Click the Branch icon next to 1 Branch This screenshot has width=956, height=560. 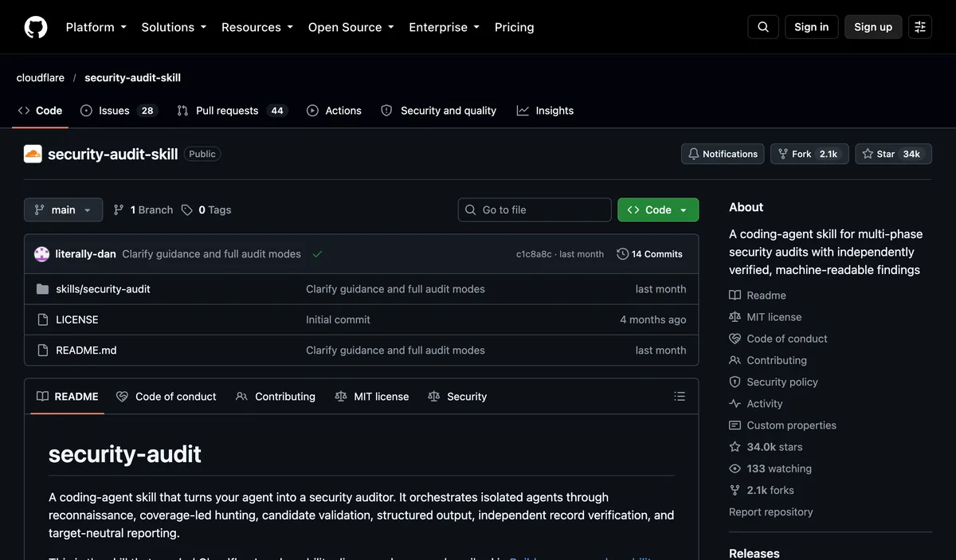119,210
